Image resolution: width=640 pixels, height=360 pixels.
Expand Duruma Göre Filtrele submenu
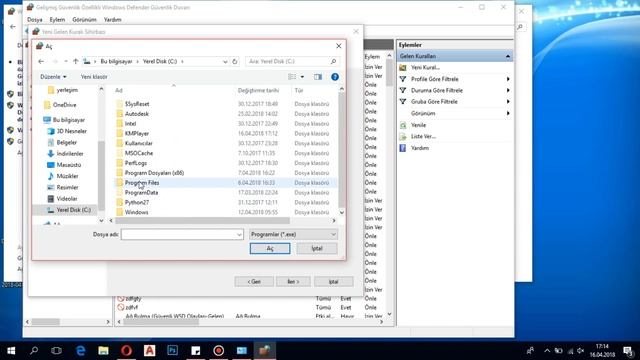pyautogui.click(x=508, y=90)
